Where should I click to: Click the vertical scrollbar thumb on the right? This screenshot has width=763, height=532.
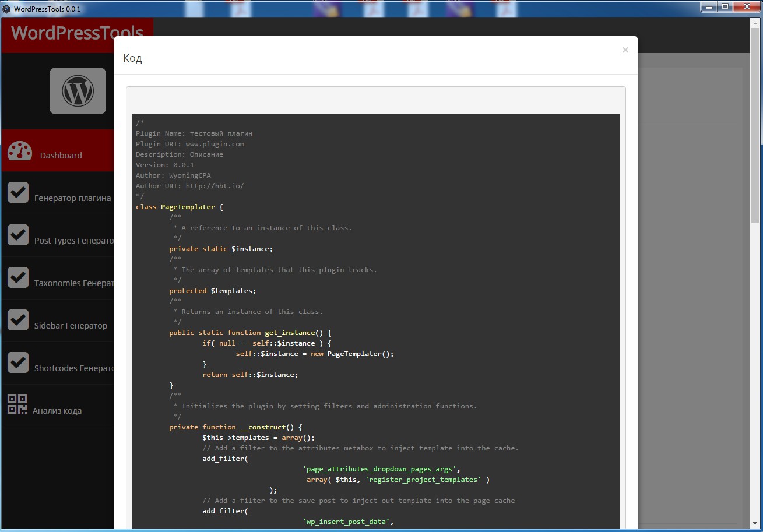point(755,125)
